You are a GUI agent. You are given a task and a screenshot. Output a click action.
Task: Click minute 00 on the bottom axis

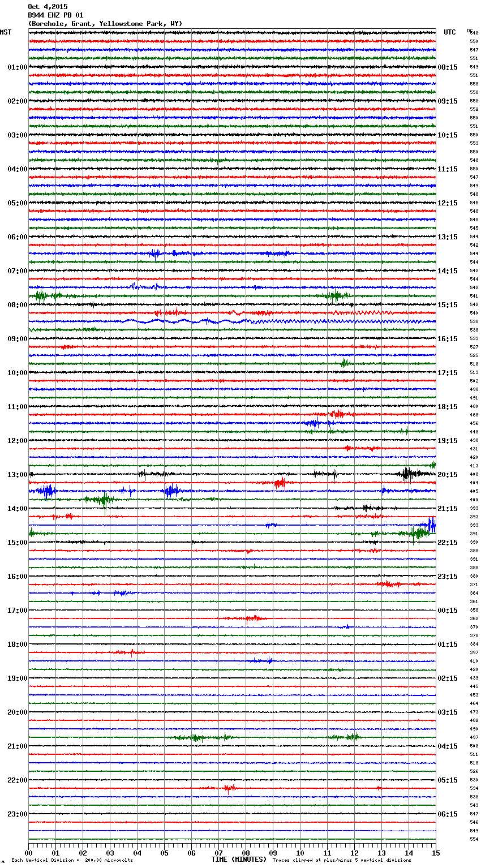pyautogui.click(x=29, y=853)
